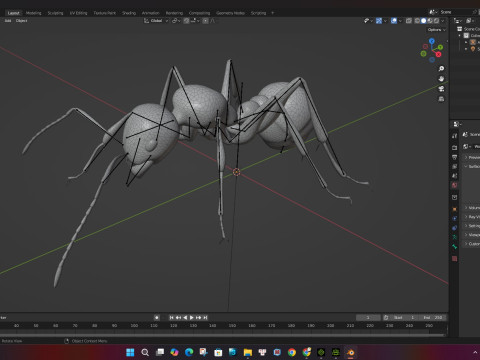Viewport: 480px width, 360px height.
Task: Click the hand pan view icon
Action: click(x=441, y=79)
